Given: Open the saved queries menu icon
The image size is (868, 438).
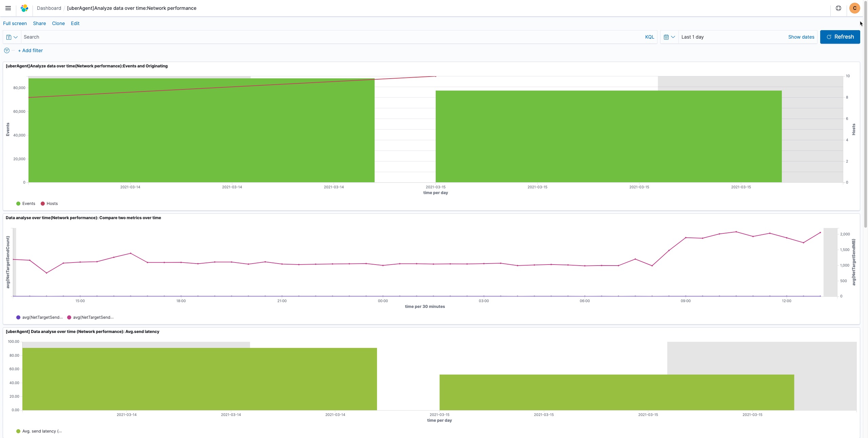Looking at the screenshot, I should point(12,37).
